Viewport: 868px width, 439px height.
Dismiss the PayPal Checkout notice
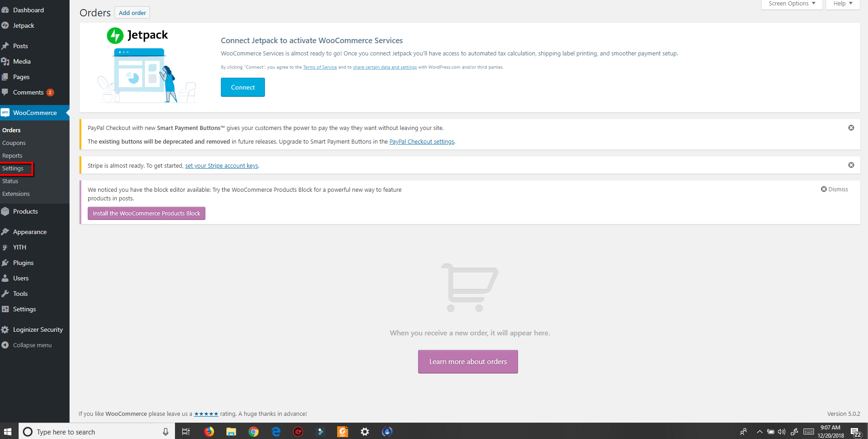point(851,128)
